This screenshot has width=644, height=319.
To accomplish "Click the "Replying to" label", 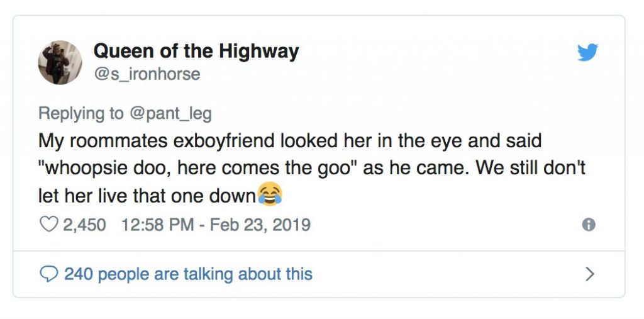I will point(81,113).
